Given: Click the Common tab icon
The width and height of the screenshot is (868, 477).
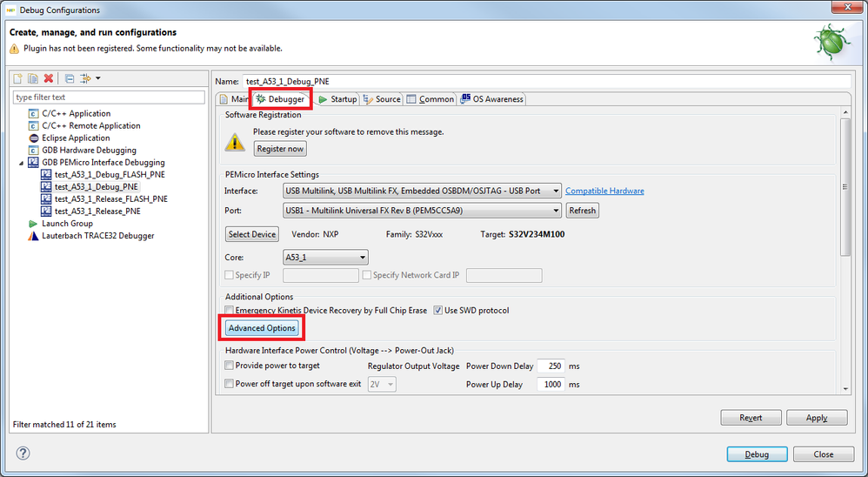Looking at the screenshot, I should pos(411,99).
